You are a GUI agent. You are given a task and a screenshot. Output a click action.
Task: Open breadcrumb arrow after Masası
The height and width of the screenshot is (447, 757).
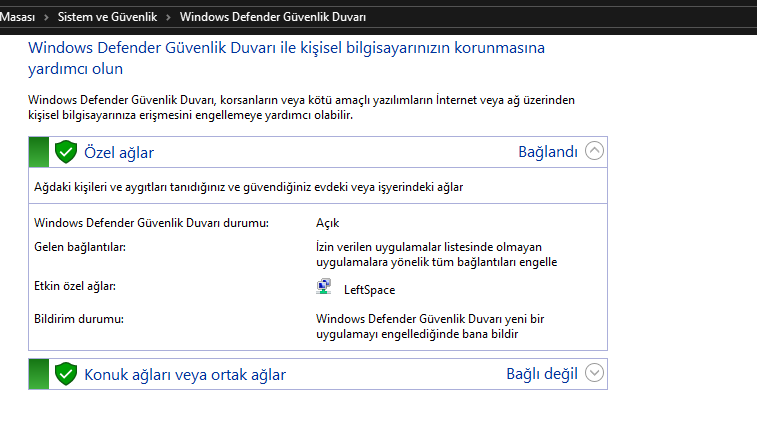tap(46, 17)
